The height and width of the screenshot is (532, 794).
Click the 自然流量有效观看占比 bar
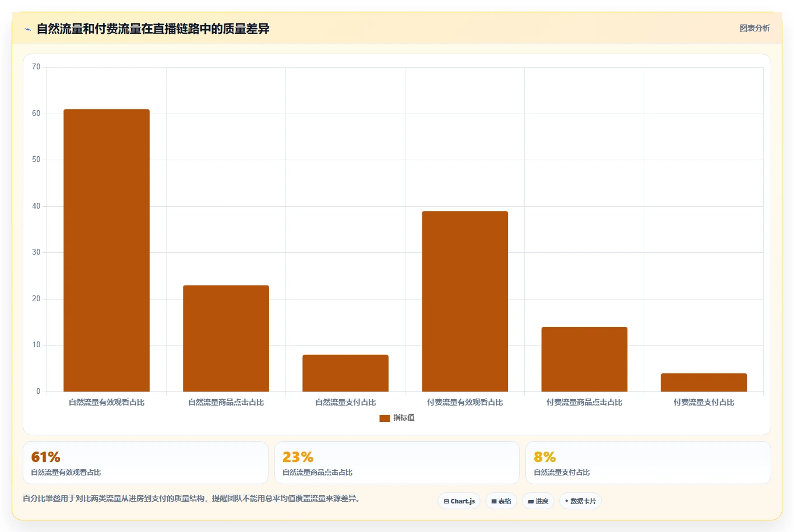[x=107, y=251]
